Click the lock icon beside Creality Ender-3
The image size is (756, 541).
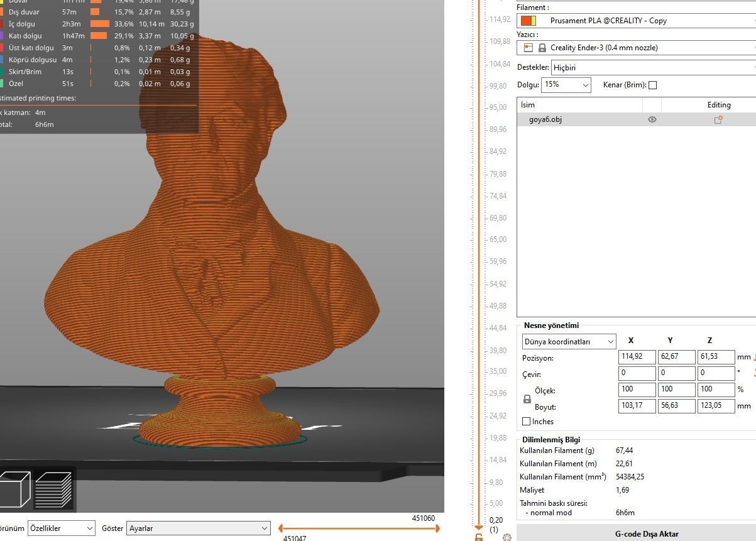(x=542, y=48)
